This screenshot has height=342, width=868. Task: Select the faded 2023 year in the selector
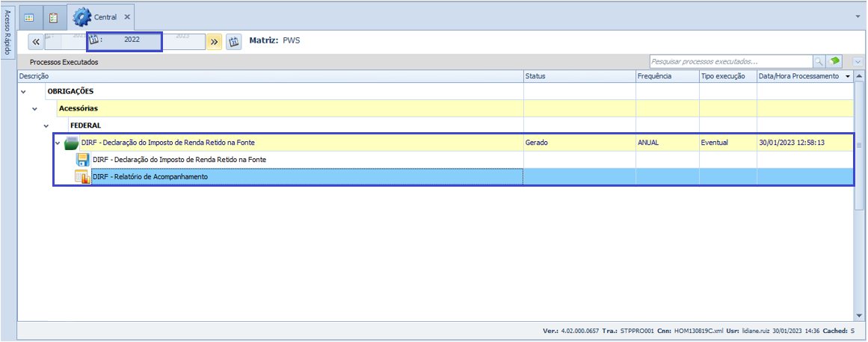coord(182,37)
